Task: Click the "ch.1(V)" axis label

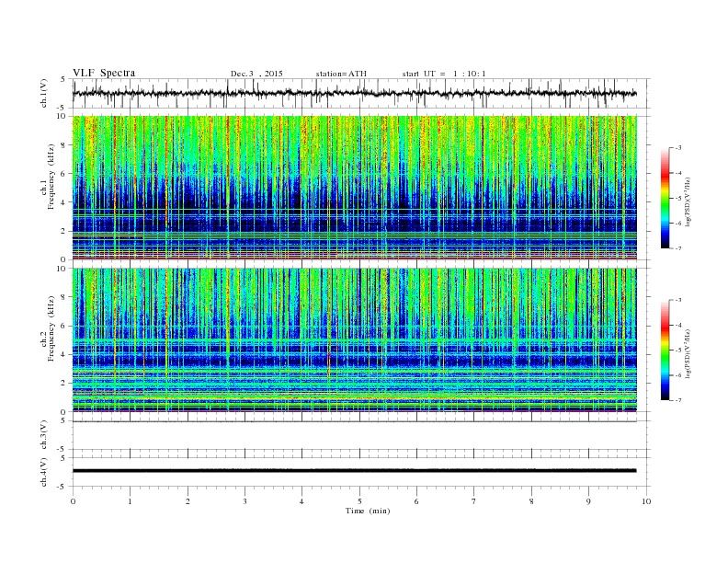Action: [x=43, y=94]
